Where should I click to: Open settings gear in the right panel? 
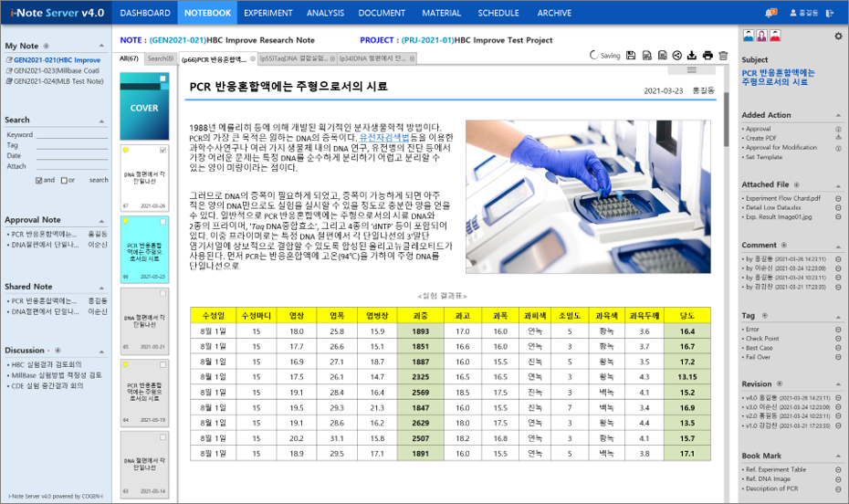(x=838, y=37)
